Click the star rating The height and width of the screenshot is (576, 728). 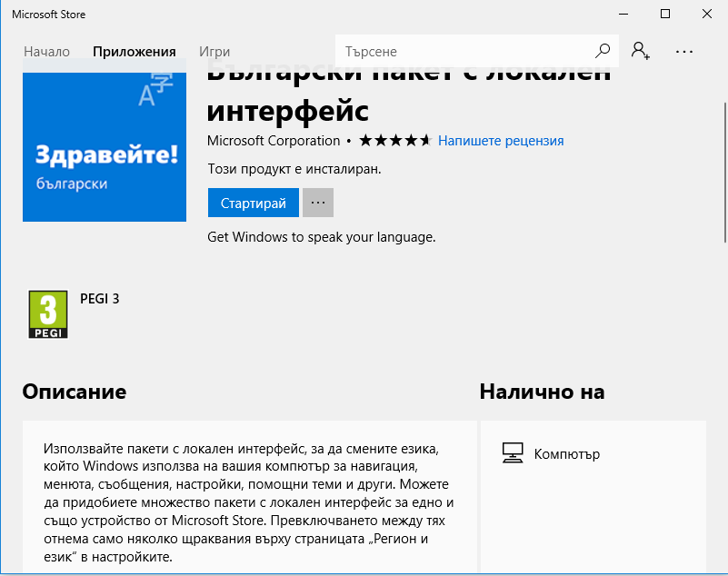395,140
